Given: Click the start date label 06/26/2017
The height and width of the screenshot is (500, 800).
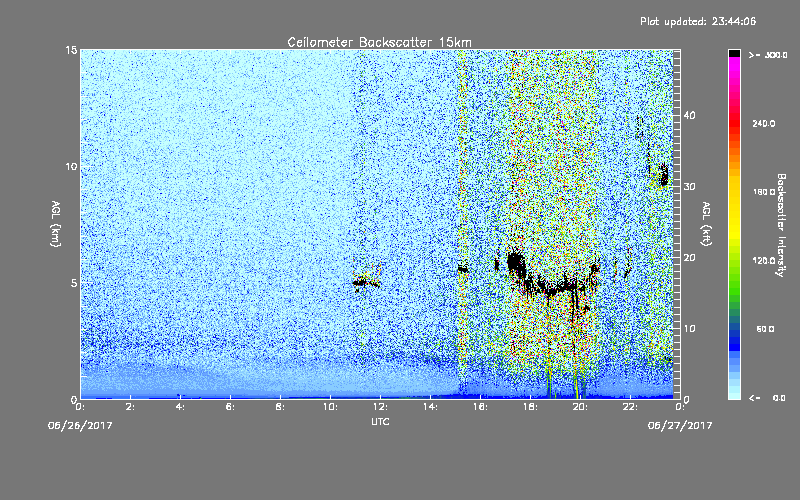Looking at the screenshot, I should coord(80,426).
